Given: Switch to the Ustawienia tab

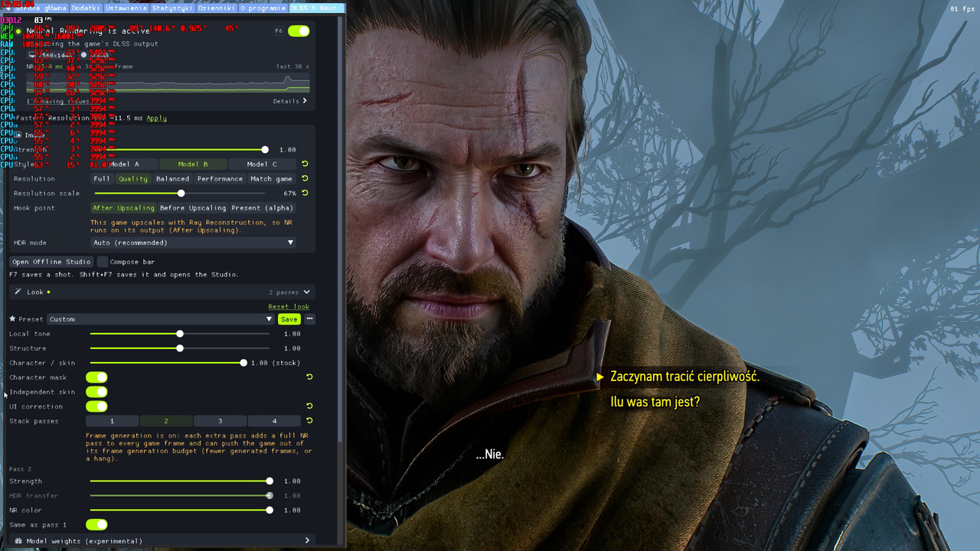Looking at the screenshot, I should point(126,8).
